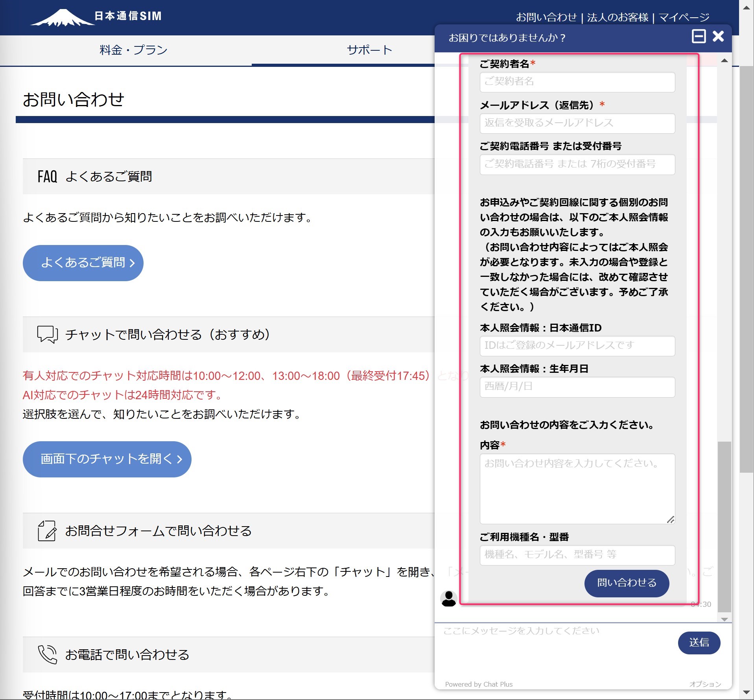Image resolution: width=754 pixels, height=700 pixels.
Task: Click the chat operator avatar icon
Action: (x=448, y=599)
